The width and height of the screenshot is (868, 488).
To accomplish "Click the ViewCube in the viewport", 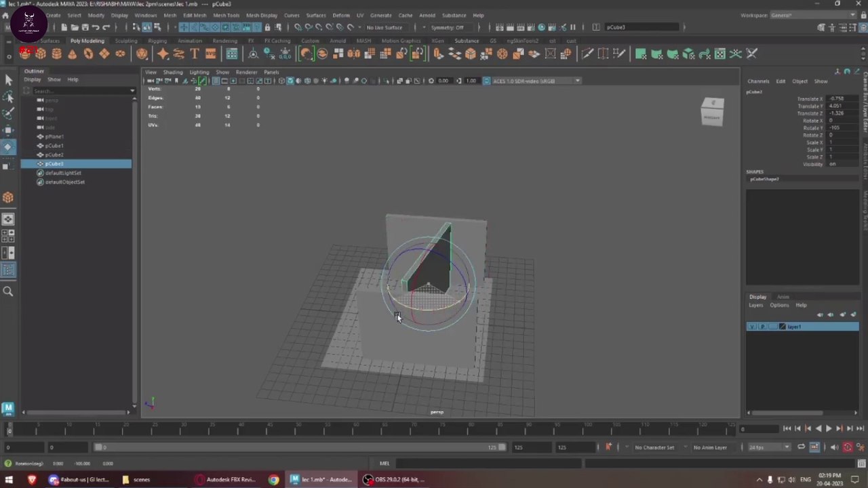I will 712,112.
